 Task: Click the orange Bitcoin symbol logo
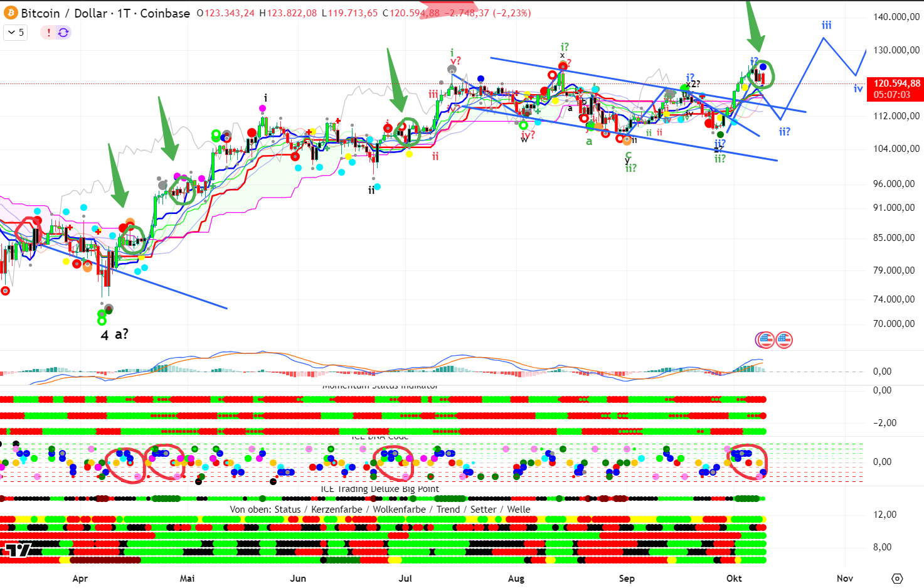coord(11,13)
